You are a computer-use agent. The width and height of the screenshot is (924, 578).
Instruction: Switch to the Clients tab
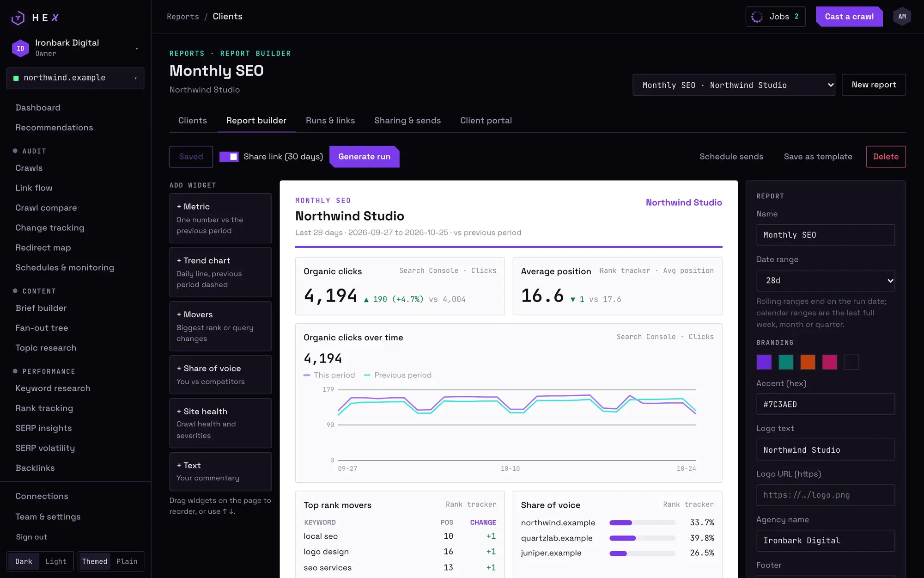click(193, 121)
